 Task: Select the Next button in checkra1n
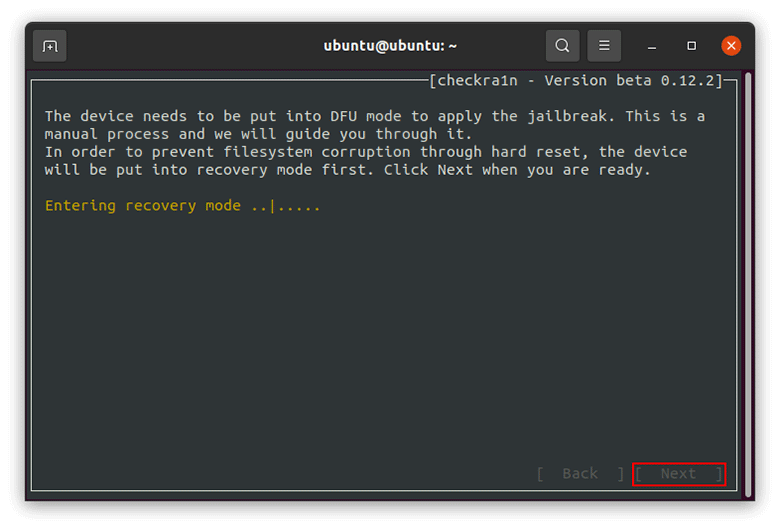pos(679,474)
